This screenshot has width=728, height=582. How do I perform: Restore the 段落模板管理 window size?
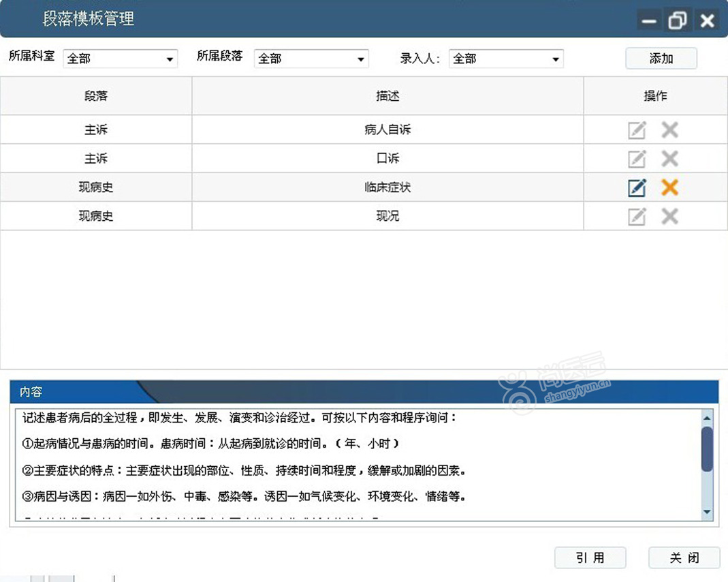click(x=678, y=21)
